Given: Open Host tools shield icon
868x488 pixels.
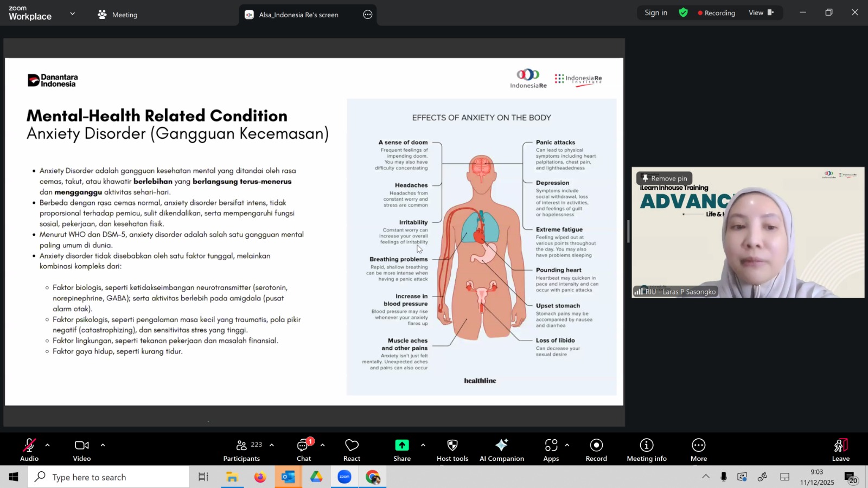Looking at the screenshot, I should [452, 450].
